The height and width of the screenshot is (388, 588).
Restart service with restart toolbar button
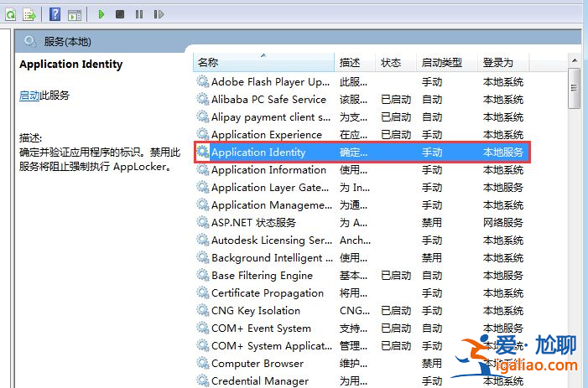159,14
